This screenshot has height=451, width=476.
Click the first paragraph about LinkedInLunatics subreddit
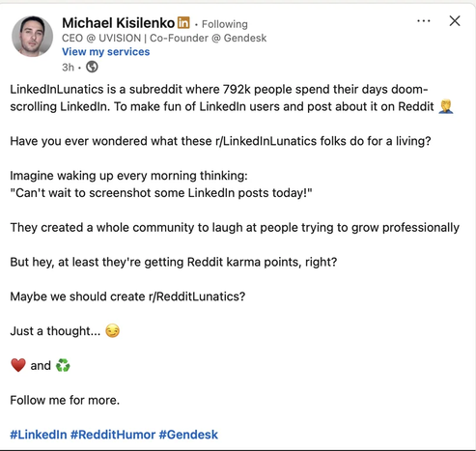[232, 98]
